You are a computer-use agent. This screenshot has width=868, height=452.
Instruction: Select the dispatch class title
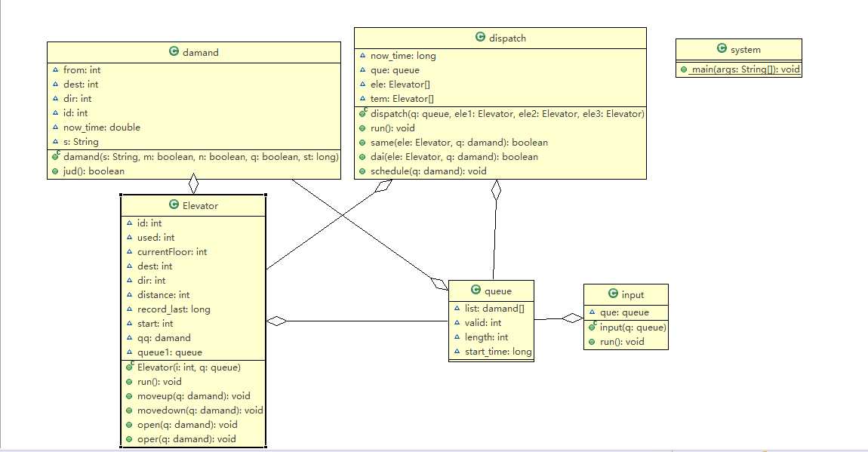[x=507, y=38]
